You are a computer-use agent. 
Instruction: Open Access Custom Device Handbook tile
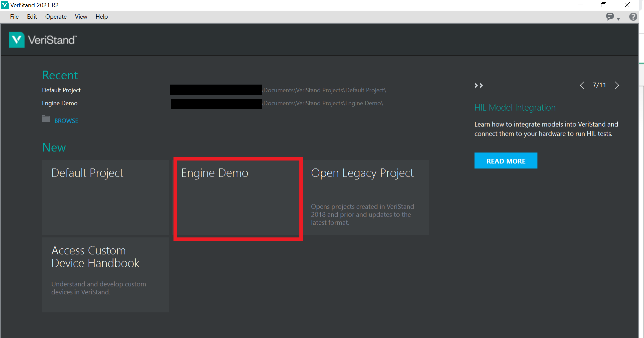coord(106,275)
